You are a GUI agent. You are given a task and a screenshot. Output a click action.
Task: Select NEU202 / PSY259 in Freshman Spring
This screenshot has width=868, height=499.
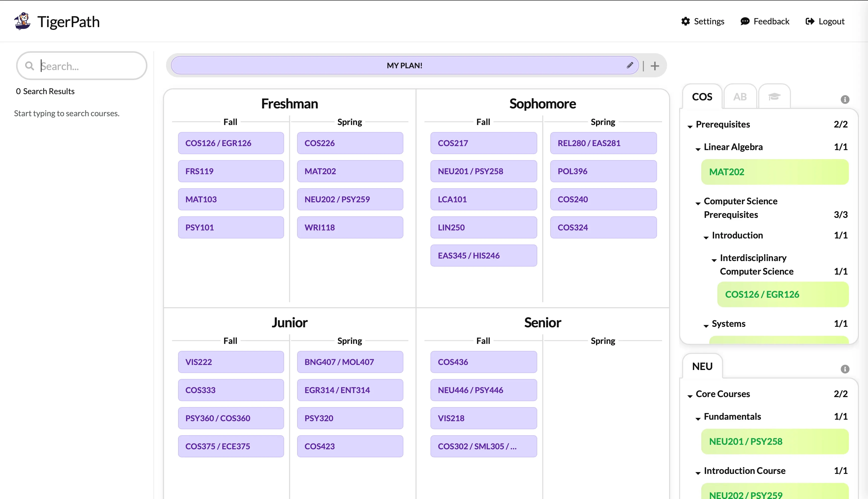tap(350, 199)
